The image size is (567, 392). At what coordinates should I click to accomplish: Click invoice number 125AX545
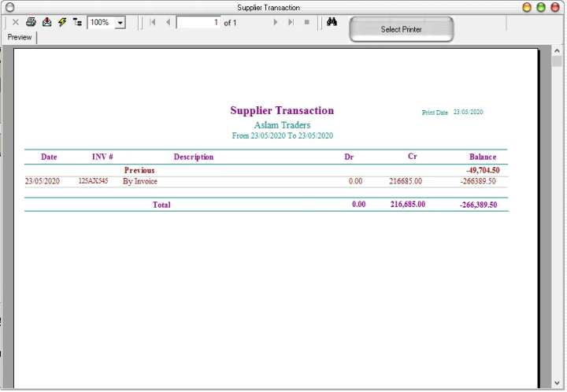(93, 181)
